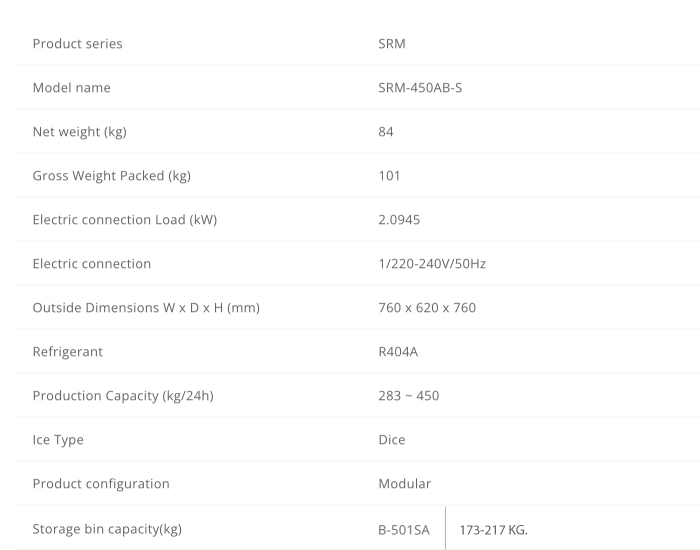The height and width of the screenshot is (550, 700).
Task: Click the B-501SA storage bin model
Action: pos(404,529)
